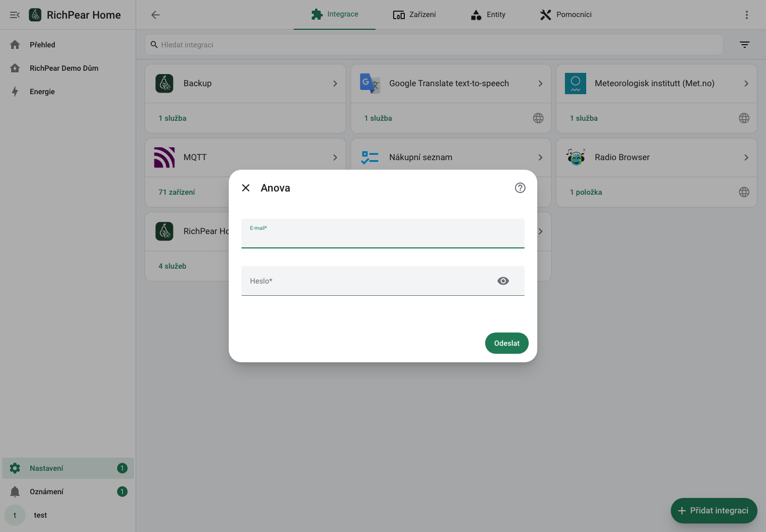The image size is (766, 532).
Task: Click the Přehled home icon
Action: [15, 45]
